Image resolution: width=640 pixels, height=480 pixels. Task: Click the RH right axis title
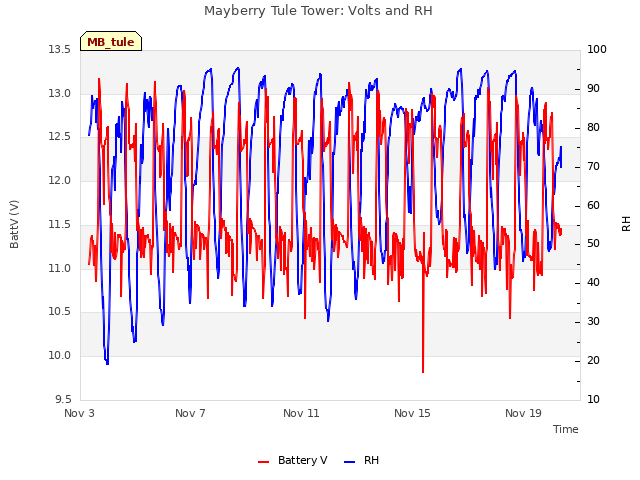tap(626, 224)
